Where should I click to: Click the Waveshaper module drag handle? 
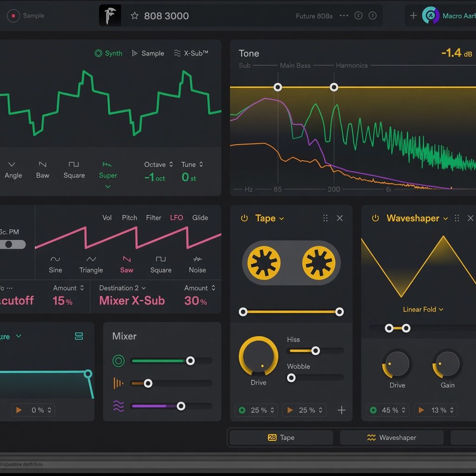(456, 218)
